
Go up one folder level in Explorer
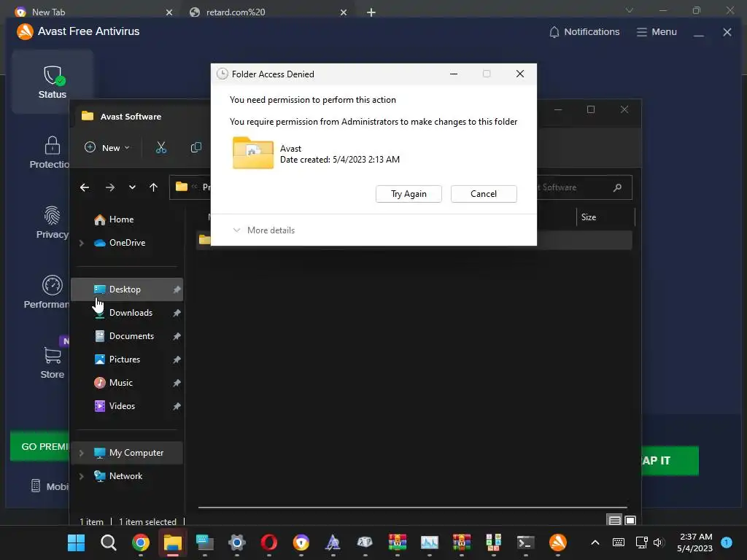[x=153, y=187]
